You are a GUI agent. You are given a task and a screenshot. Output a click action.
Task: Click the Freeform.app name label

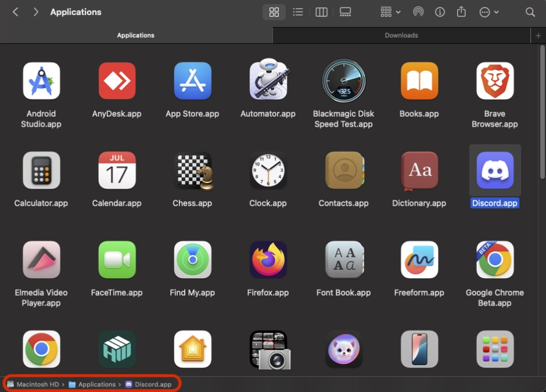[419, 293]
